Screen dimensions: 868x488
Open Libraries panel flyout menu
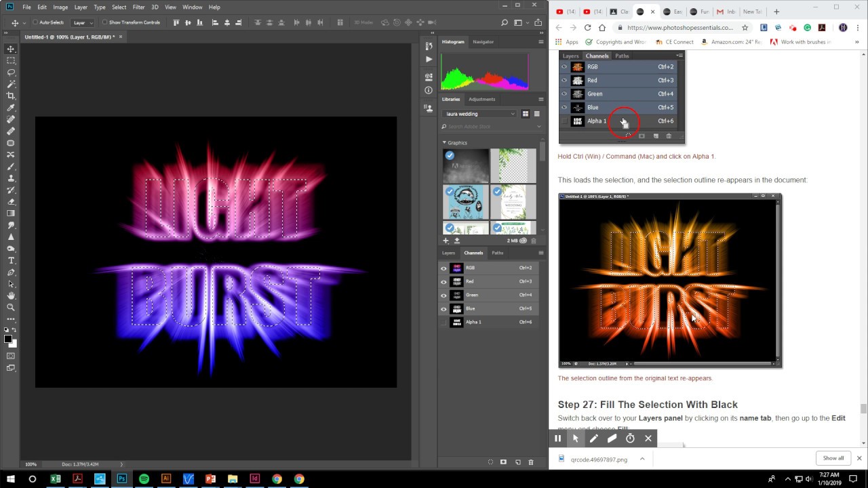540,99
